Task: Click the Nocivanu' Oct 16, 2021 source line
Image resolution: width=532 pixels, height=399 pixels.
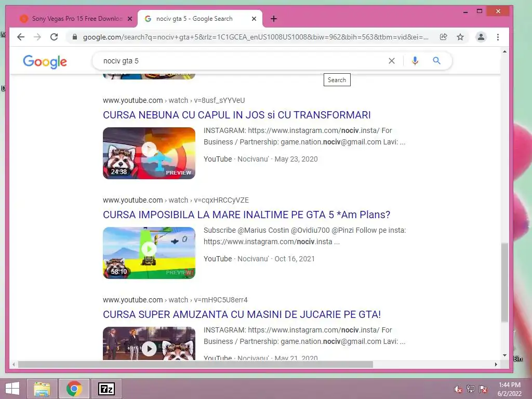Action: [x=259, y=259]
